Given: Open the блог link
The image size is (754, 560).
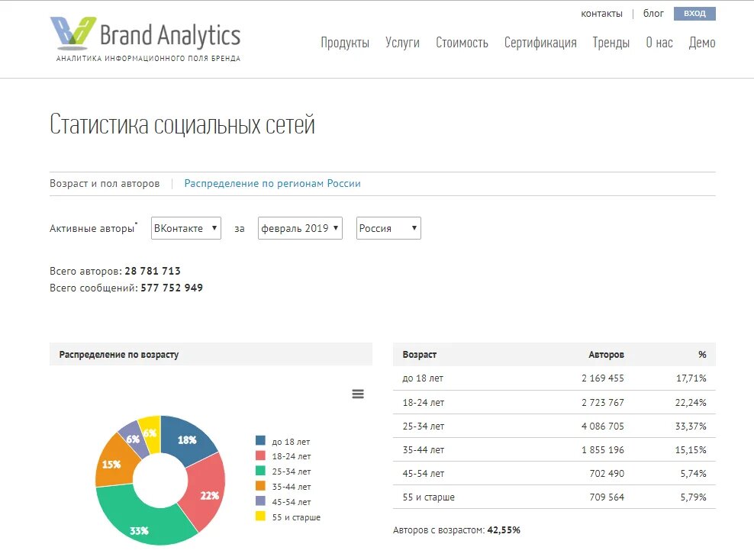Looking at the screenshot, I should pos(652,13).
